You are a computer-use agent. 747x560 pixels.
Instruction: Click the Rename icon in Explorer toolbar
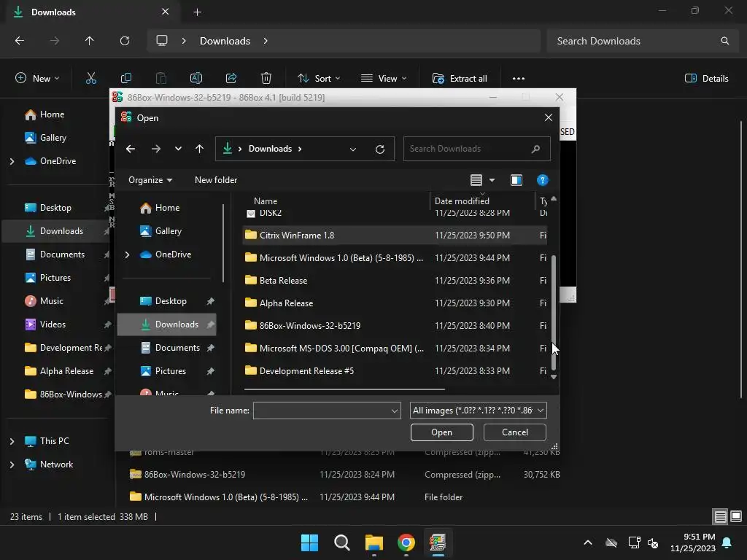point(196,79)
